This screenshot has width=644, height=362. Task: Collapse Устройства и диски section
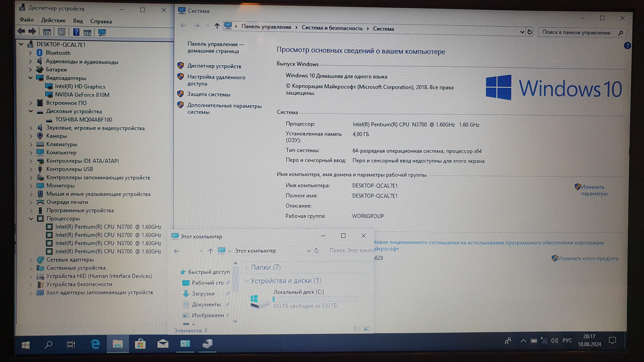(x=246, y=281)
